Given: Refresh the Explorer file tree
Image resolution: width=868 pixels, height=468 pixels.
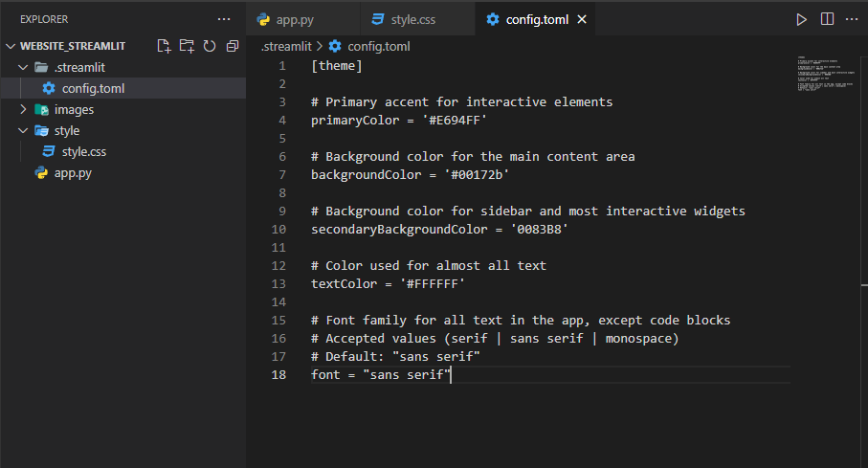Looking at the screenshot, I should tap(209, 46).
